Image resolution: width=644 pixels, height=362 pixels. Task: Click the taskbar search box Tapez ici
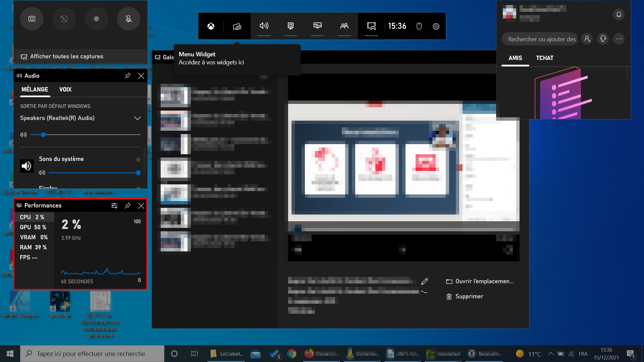pos(92,354)
